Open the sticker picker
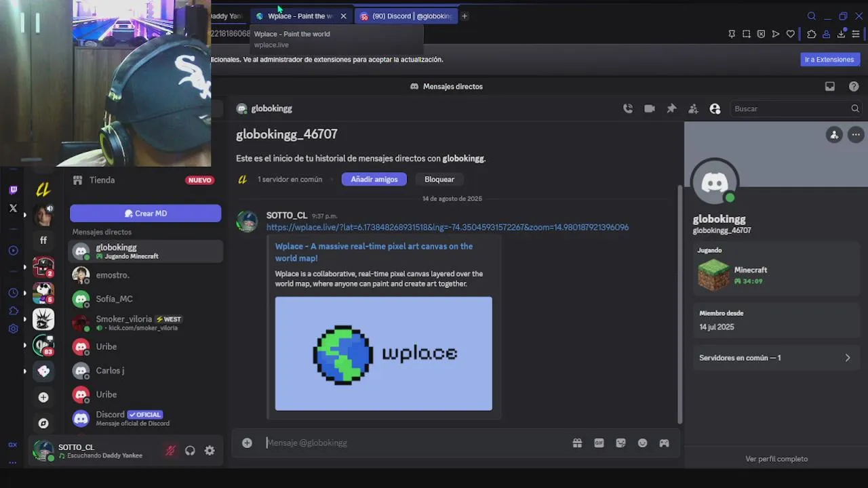This screenshot has height=488, width=868. click(620, 443)
